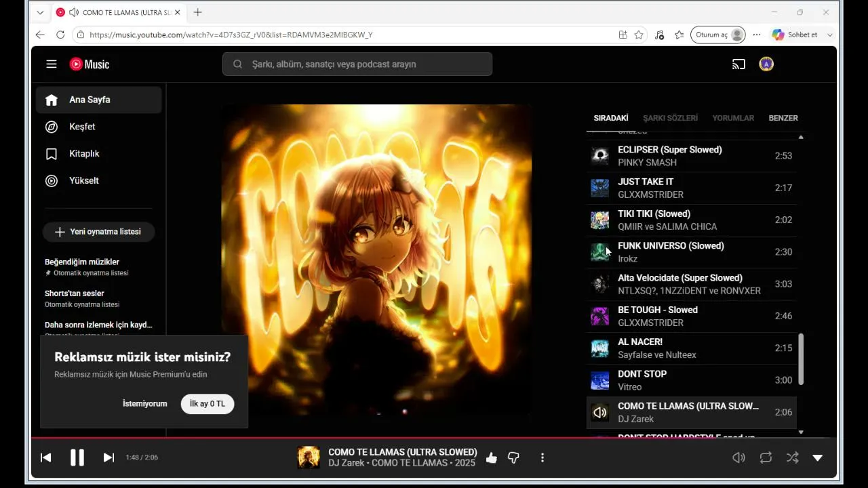Play AL NACER! from queue
This screenshot has height=488, width=868.
(692, 348)
